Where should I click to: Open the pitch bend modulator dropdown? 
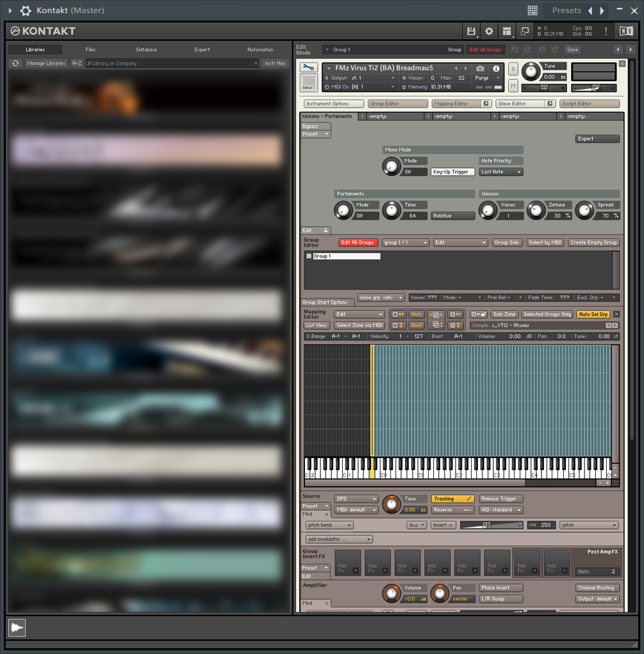tap(329, 525)
